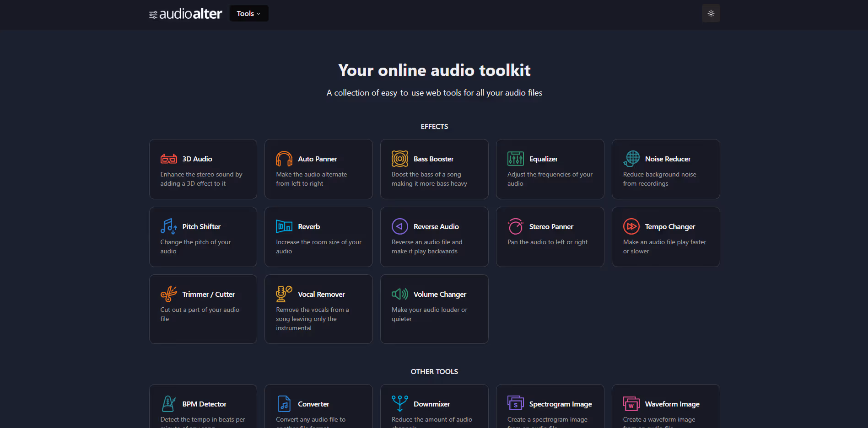Click 'Create a waveform image' text
Screen dimensions: 868x428
point(659,419)
